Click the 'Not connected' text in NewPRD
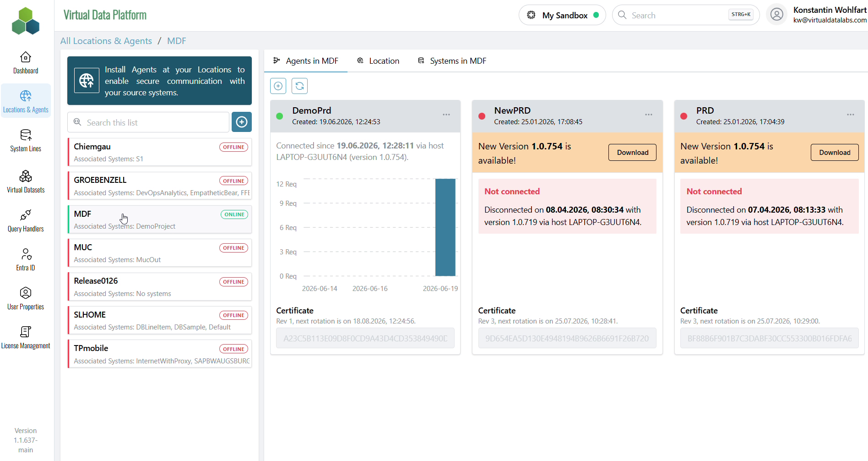Screen dimensions: 868x461 tap(512, 192)
